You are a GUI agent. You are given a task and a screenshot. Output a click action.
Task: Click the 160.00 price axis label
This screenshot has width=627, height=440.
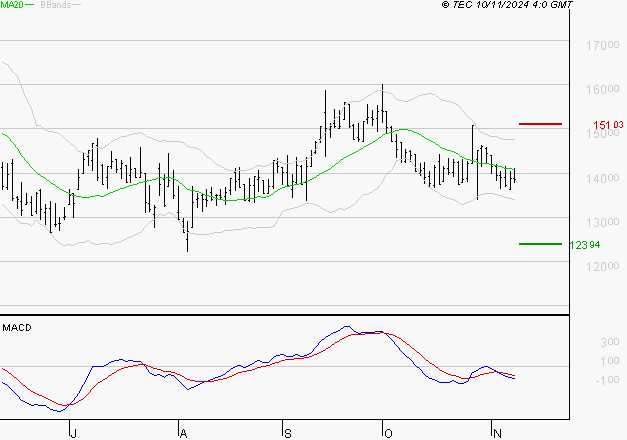click(603, 89)
